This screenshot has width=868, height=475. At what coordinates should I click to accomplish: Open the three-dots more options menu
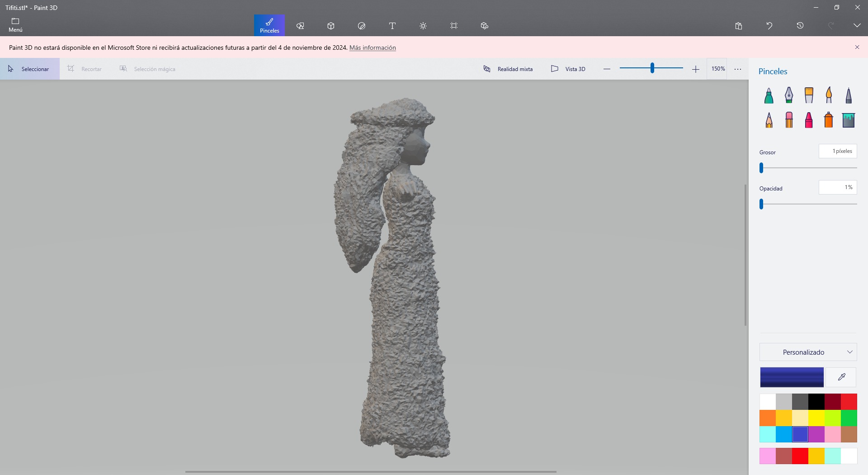click(x=738, y=69)
